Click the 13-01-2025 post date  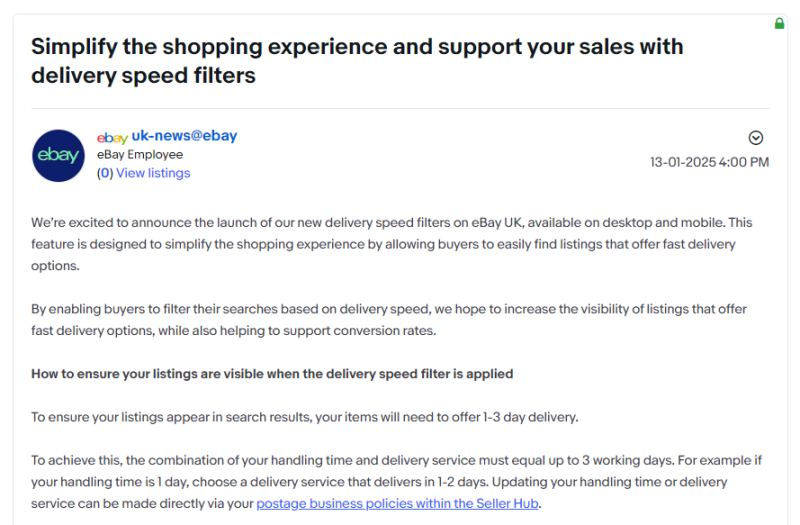(685, 162)
